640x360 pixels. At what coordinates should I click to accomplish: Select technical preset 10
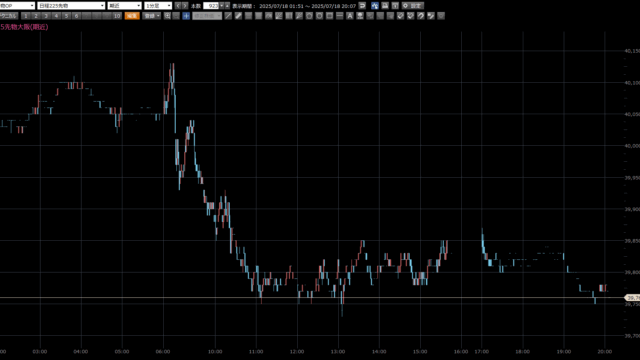tap(117, 16)
